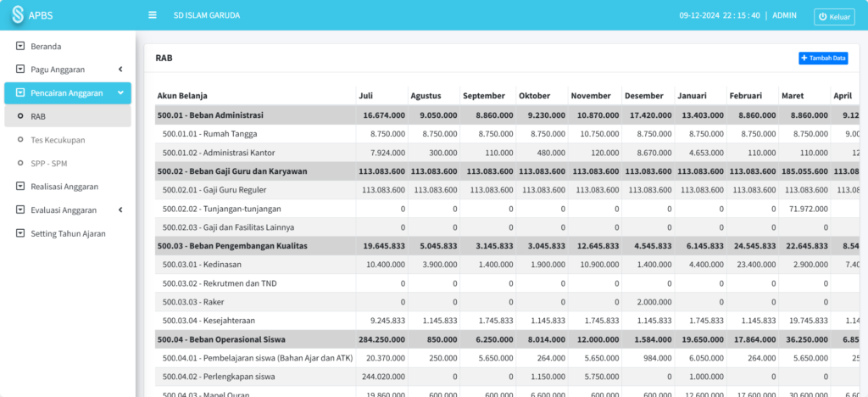
Task: Select the Pencairan Anggaran menu
Action: 68,93
